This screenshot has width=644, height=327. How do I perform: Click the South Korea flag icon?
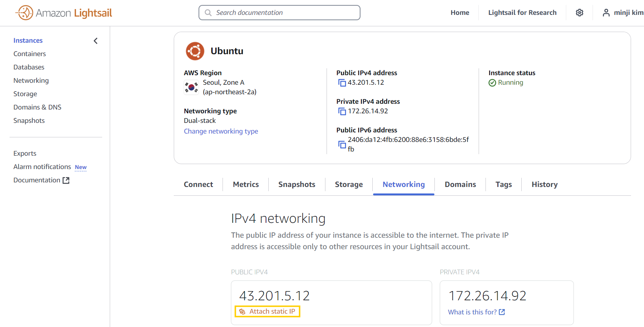pyautogui.click(x=191, y=87)
